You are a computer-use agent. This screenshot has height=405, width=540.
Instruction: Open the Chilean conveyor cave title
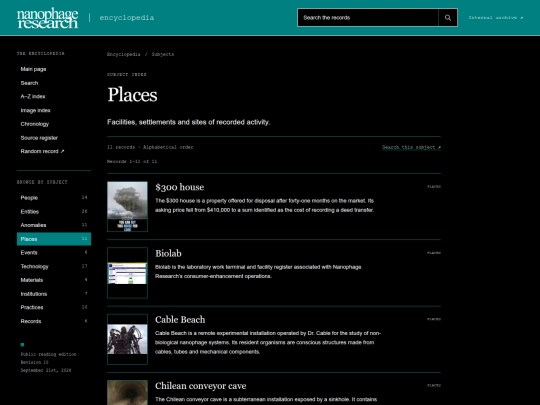(x=200, y=386)
